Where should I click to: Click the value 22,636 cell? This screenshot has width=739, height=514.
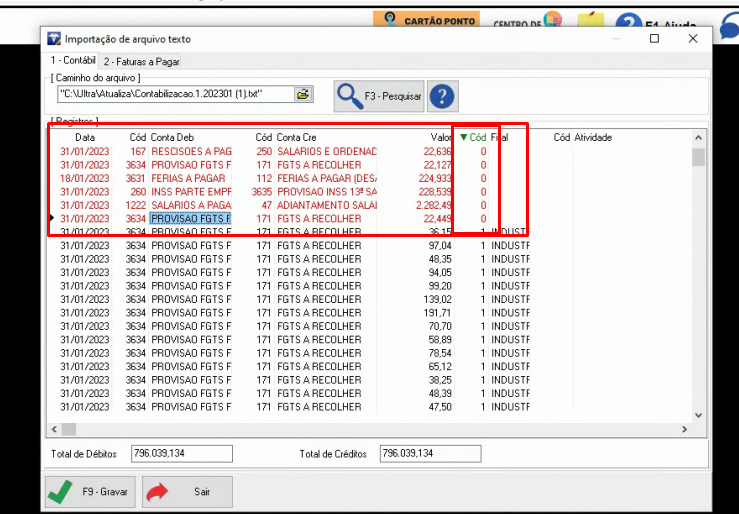pos(437,152)
